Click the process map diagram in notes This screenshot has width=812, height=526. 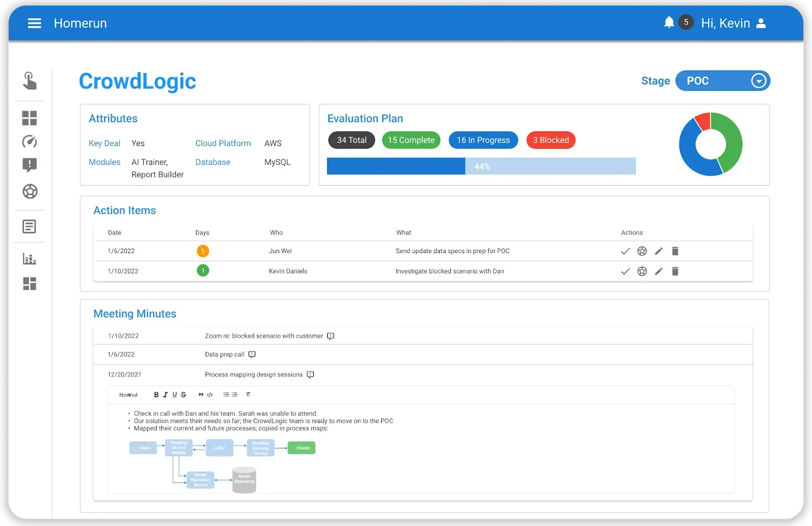pyautogui.click(x=222, y=466)
